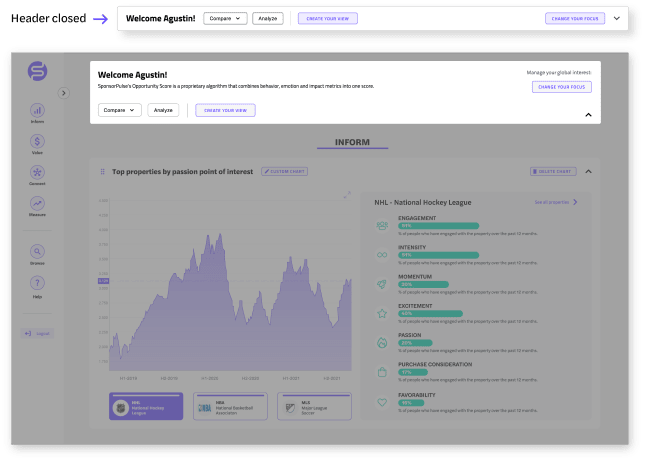Click Create Your View in expanded welcome panel

[x=225, y=110]
